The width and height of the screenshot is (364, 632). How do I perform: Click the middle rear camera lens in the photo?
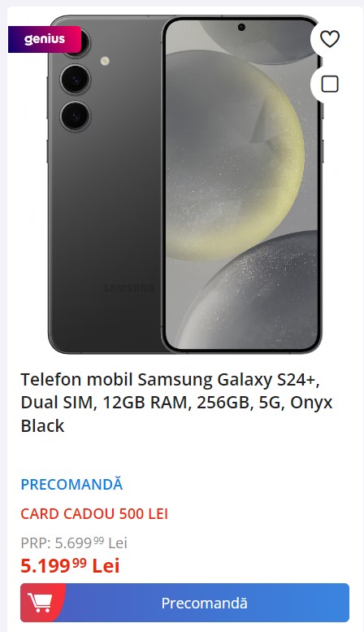(x=75, y=80)
